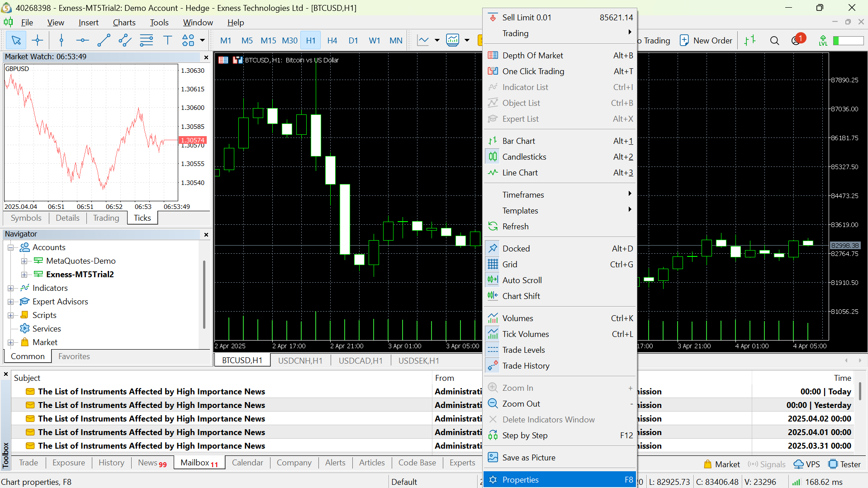Switch to the USDCNH,H1 chart tab

(x=300, y=360)
